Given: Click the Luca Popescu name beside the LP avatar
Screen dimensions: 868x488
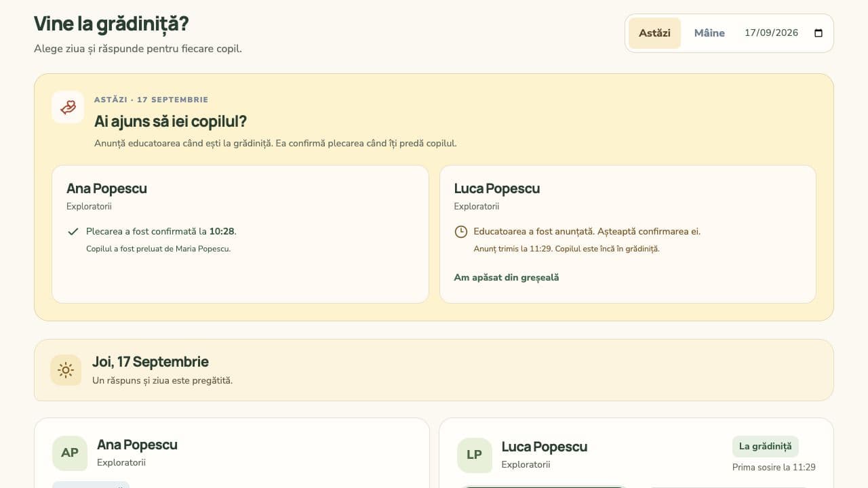Looking at the screenshot, I should 545,447.
